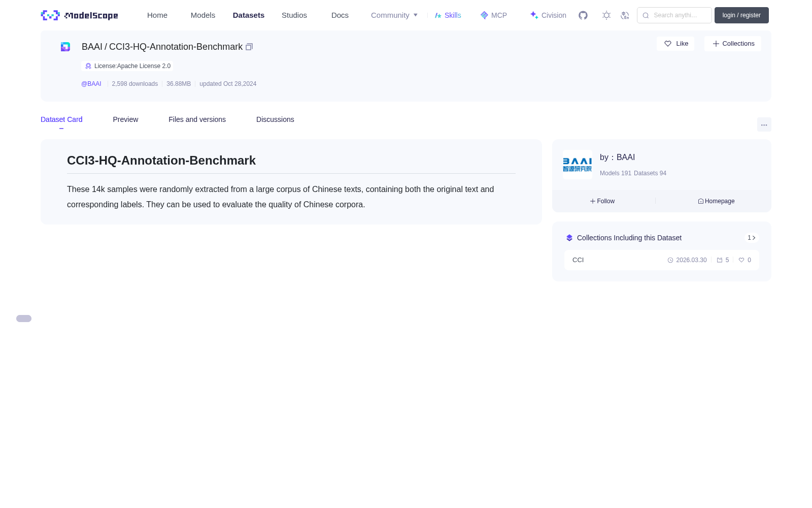Viewport: 812px width, 508px height.
Task: Switch to Files and versions tab
Action: [197, 119]
